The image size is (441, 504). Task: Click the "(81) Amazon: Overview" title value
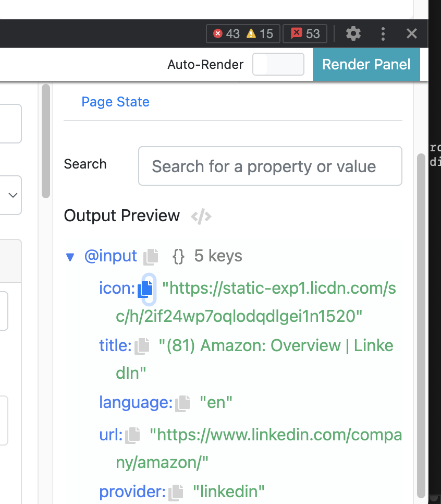click(254, 359)
